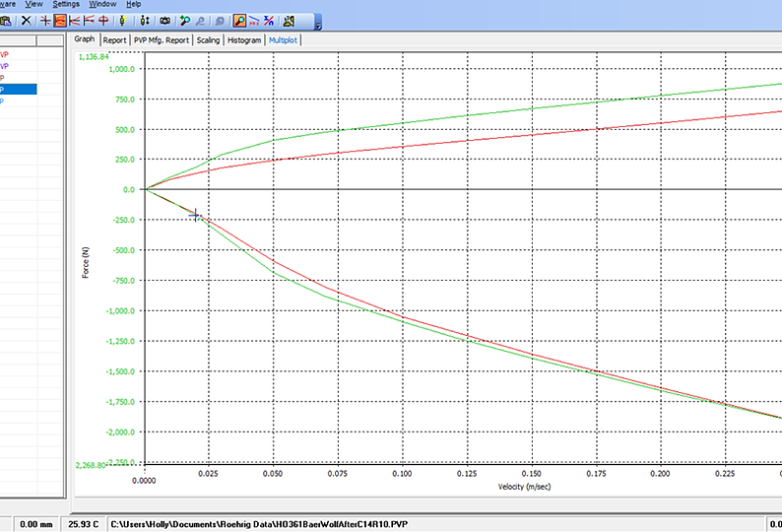Click the second column header in file list
Viewport: 782px width, 532px height.
coord(50,40)
